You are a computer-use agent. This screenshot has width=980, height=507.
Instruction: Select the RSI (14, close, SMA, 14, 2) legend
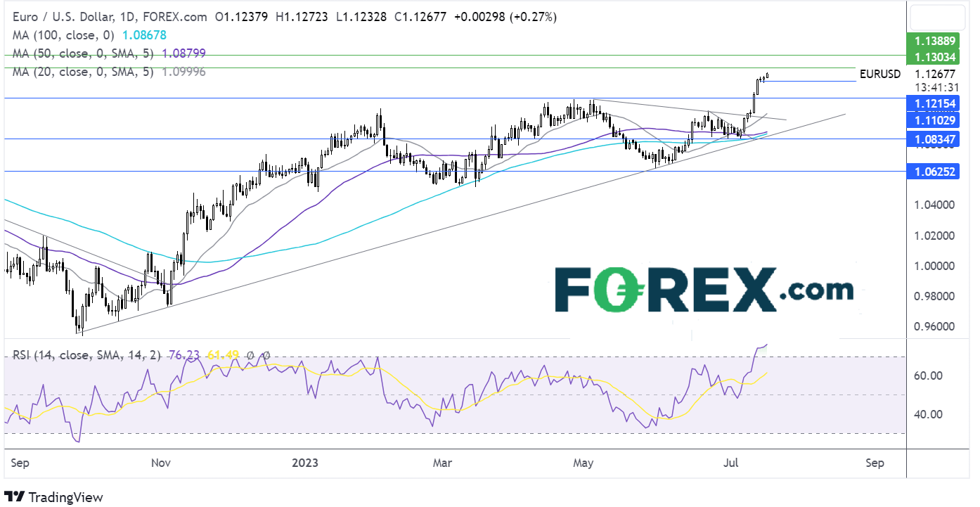click(x=86, y=355)
